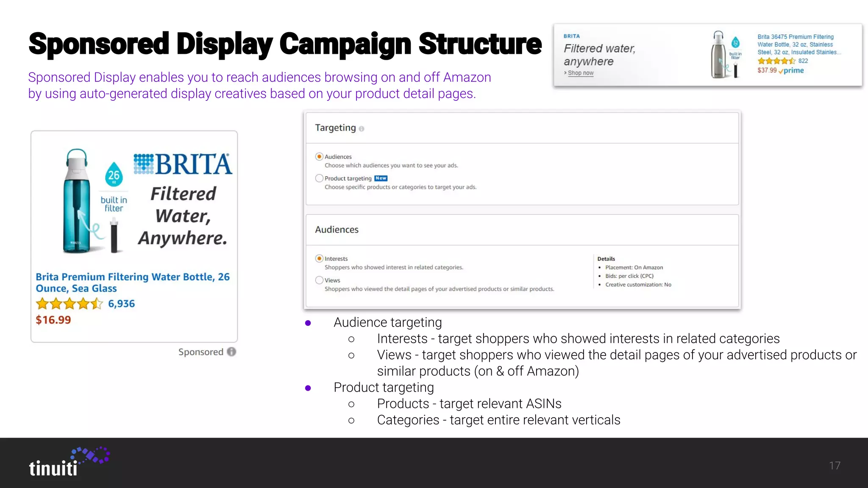Click the New badge beside Product targeting
This screenshot has width=868, height=488.
381,178
